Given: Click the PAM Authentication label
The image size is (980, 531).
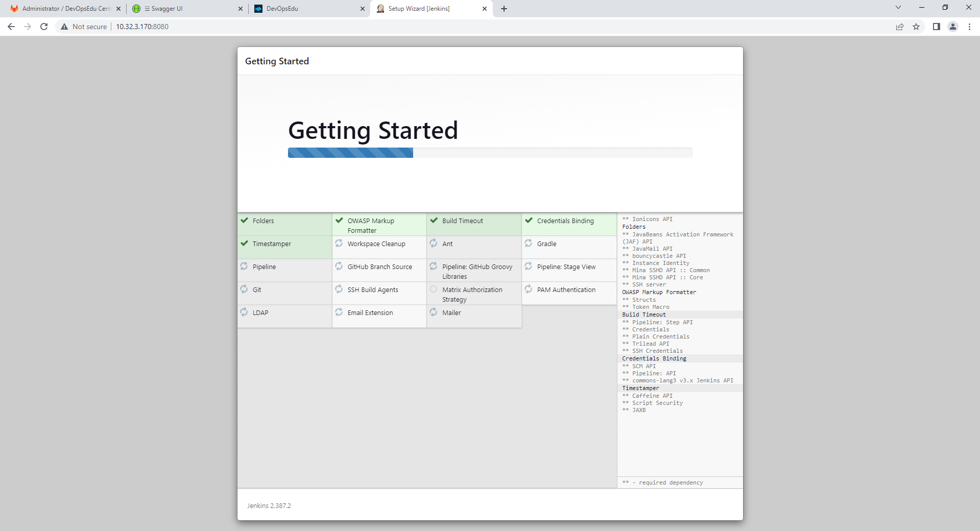Looking at the screenshot, I should point(566,289).
